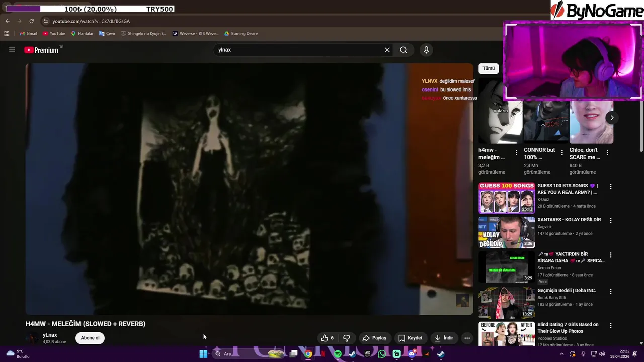Open Spotify from the taskbar
644x362 pixels.
(x=338, y=354)
